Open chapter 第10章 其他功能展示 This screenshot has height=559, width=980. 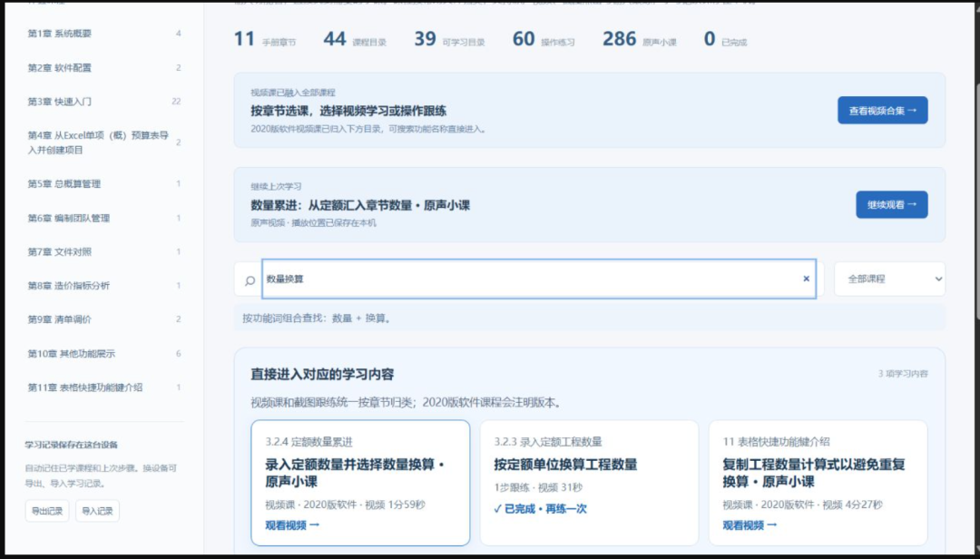click(103, 354)
